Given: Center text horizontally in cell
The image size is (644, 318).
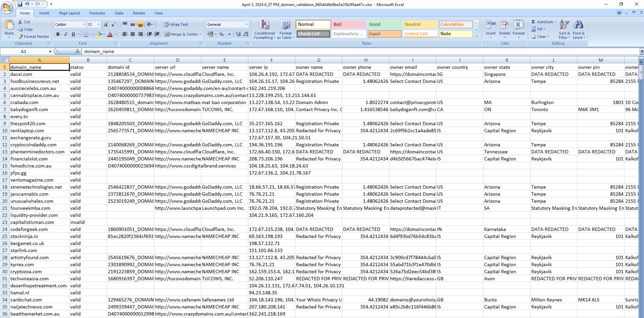Looking at the screenshot, I should pyautogui.click(x=133, y=34).
